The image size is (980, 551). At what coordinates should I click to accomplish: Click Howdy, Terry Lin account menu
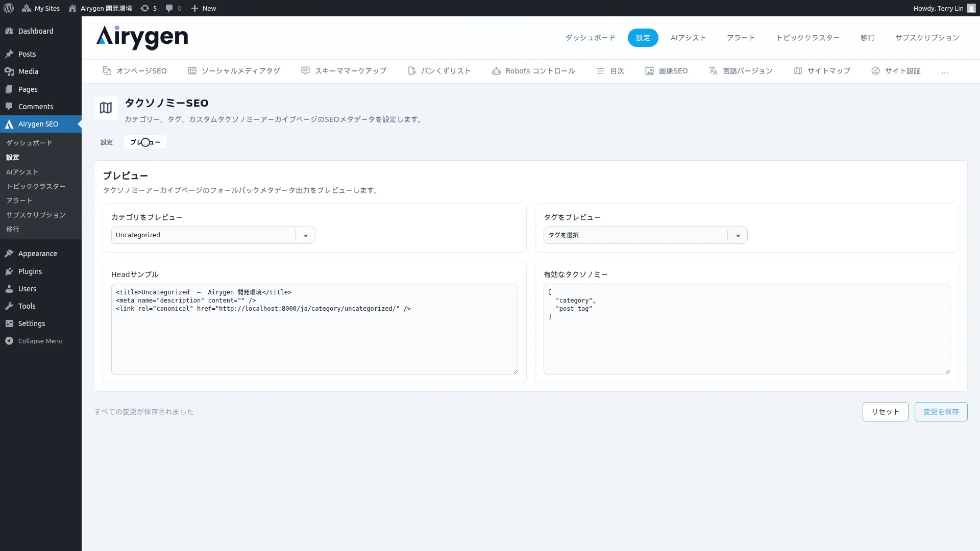[x=944, y=8]
